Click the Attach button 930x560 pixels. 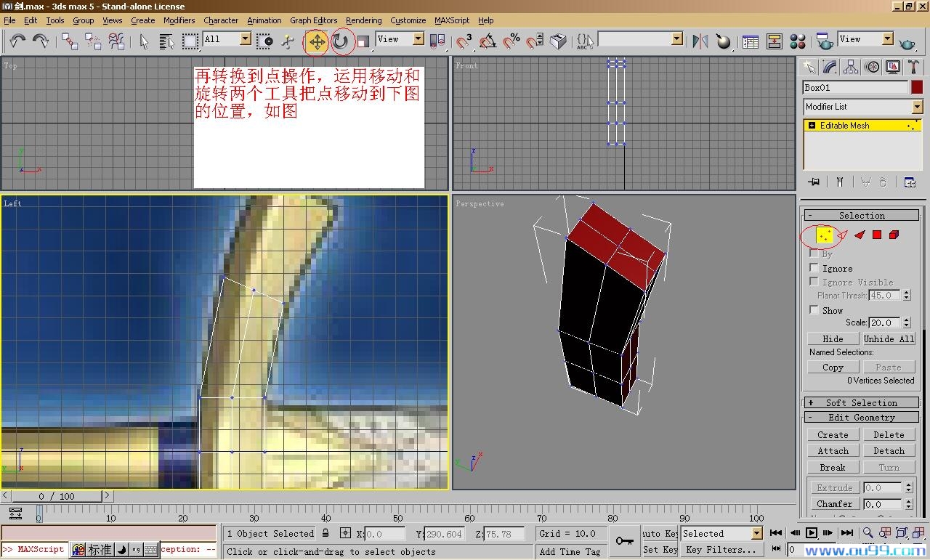[833, 451]
